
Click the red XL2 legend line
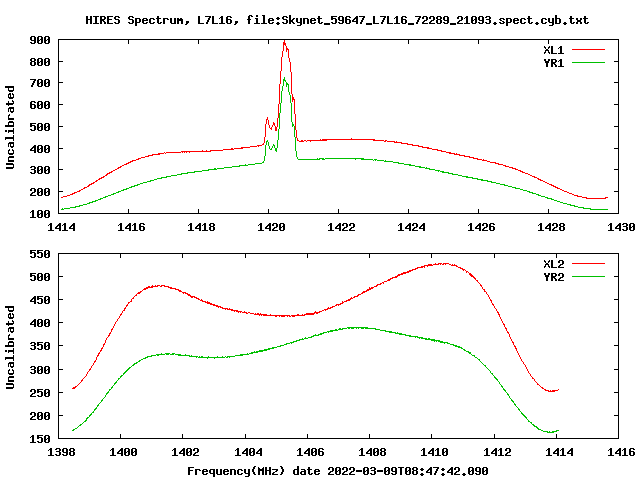588,264
